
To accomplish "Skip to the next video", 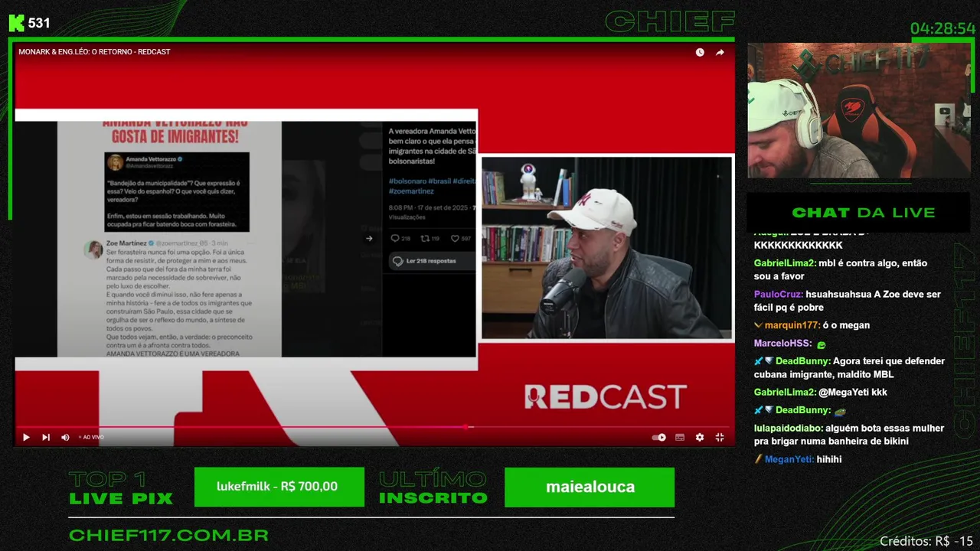I will coord(46,437).
